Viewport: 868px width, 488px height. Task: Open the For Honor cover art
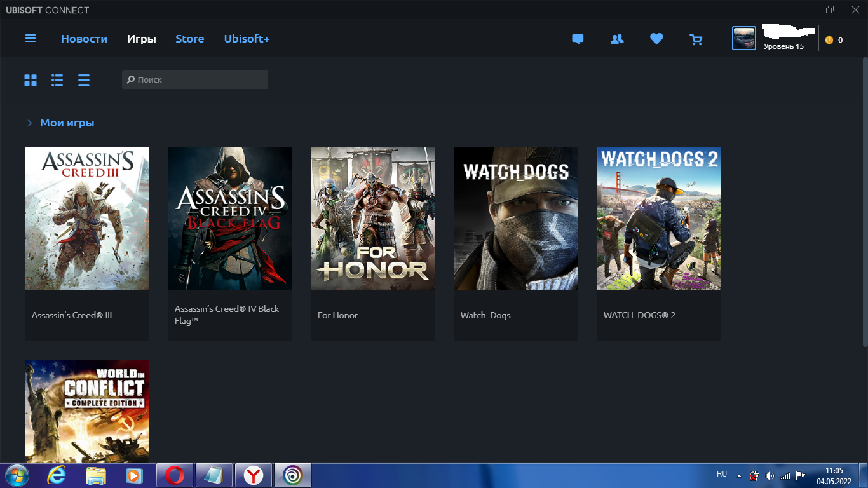click(373, 218)
